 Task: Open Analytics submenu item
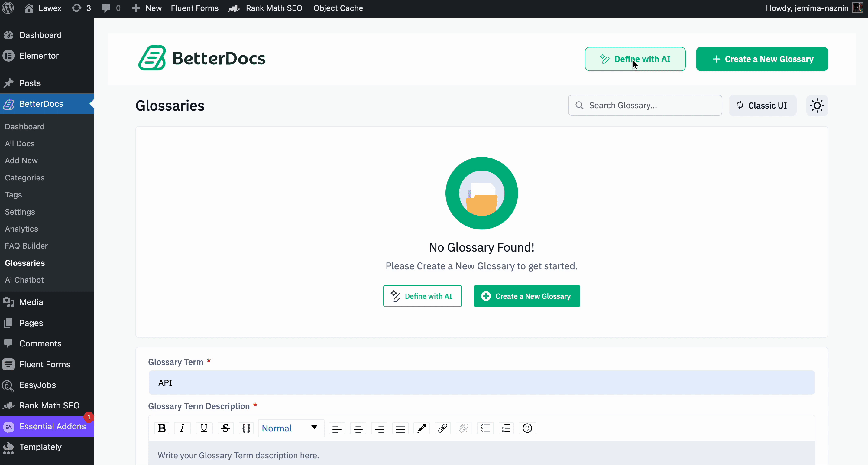click(x=21, y=229)
